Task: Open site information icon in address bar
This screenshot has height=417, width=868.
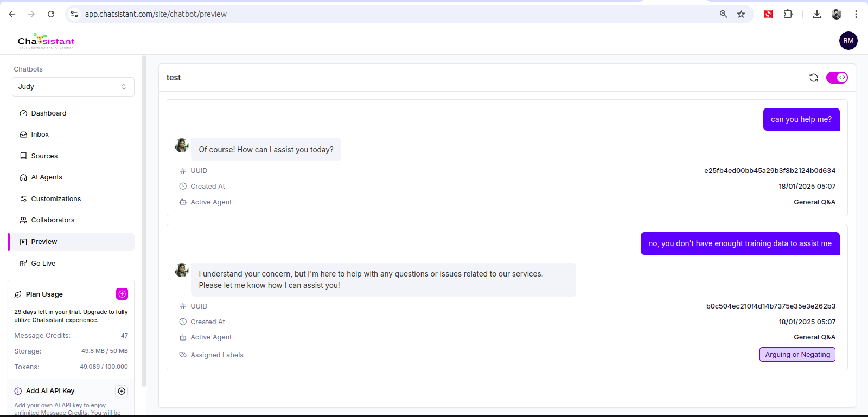Action: (x=74, y=14)
